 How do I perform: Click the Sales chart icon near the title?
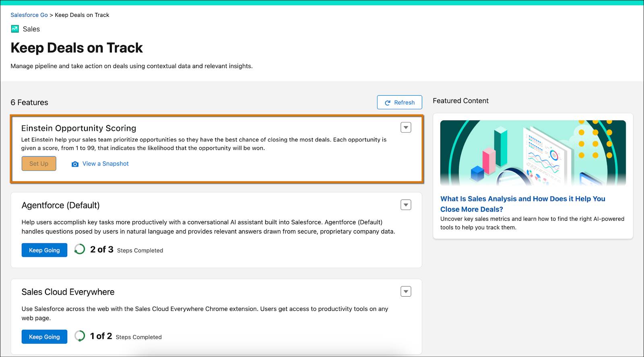click(15, 29)
